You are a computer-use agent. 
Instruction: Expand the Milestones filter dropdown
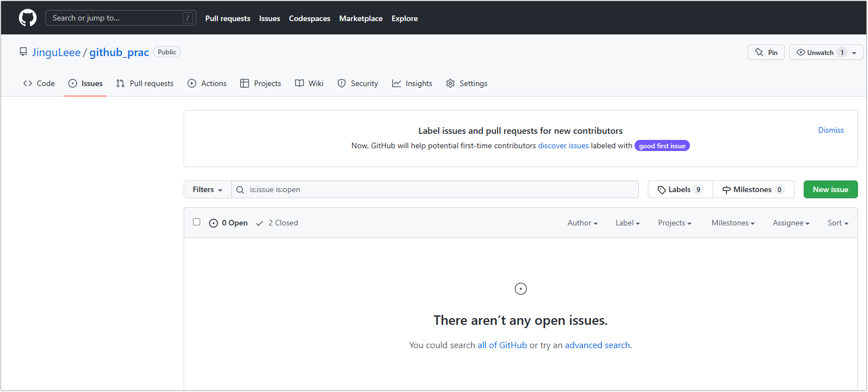pyautogui.click(x=733, y=223)
